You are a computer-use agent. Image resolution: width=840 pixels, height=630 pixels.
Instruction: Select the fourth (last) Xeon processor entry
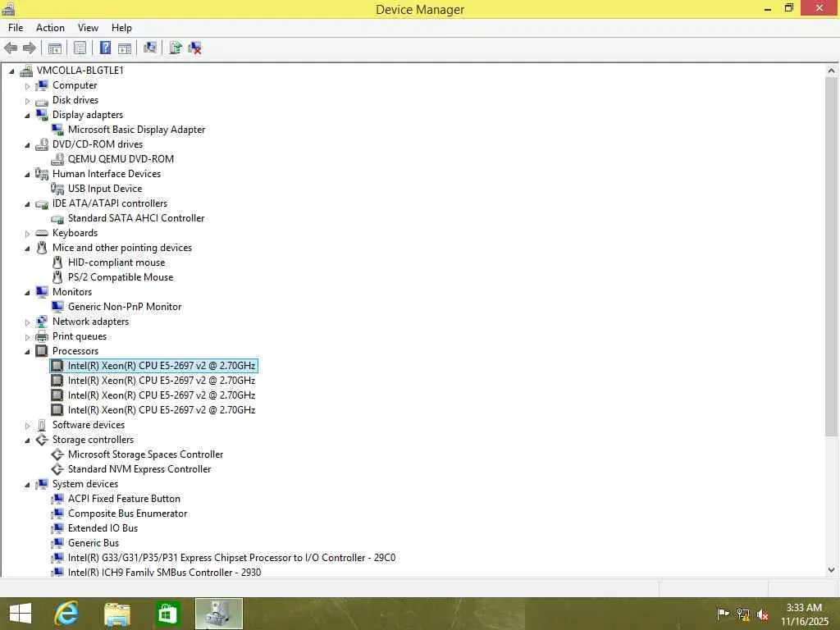(162, 410)
